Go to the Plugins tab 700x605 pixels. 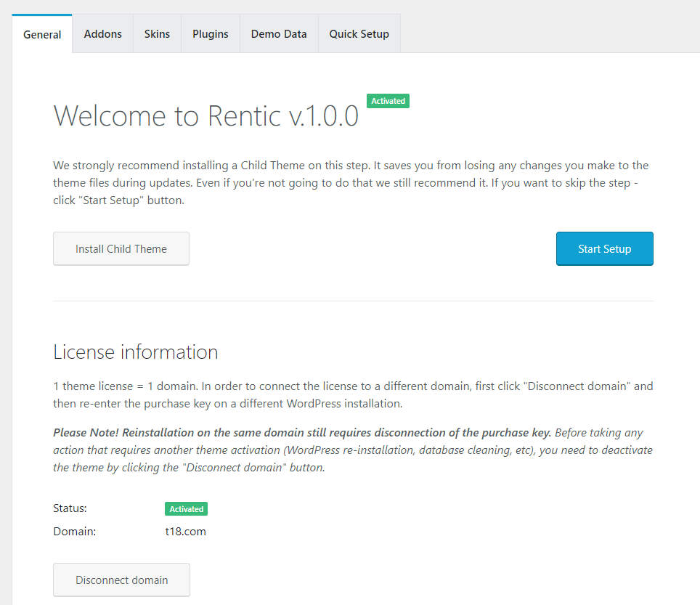[x=211, y=34]
